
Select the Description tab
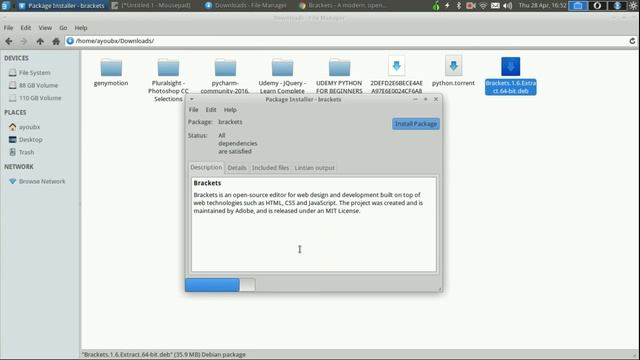(206, 167)
